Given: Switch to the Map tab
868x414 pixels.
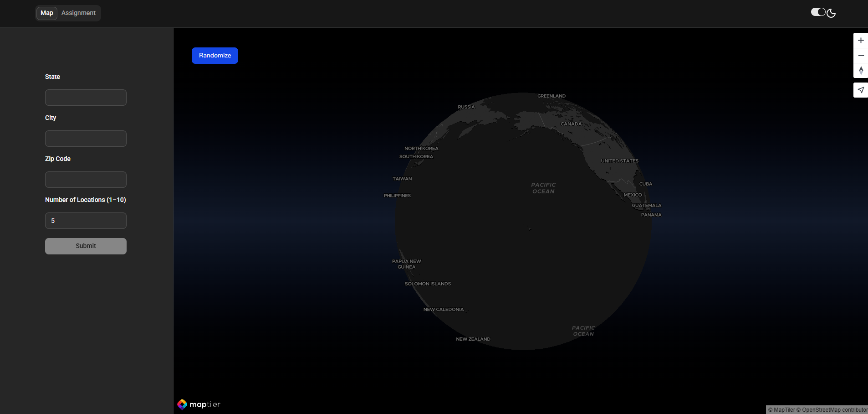Looking at the screenshot, I should pos(47,13).
